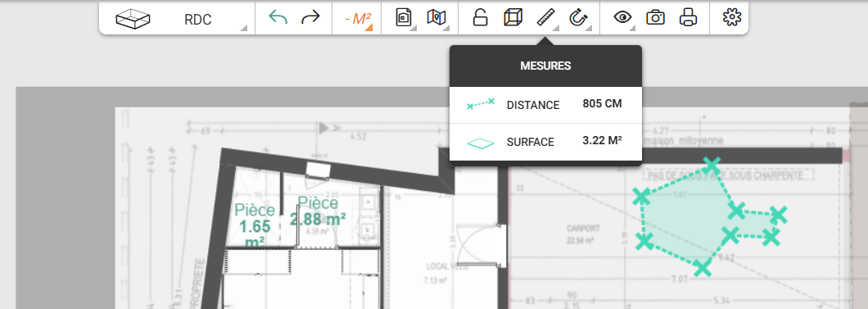
Task: Click the redo arrow icon
Action: coord(310,18)
